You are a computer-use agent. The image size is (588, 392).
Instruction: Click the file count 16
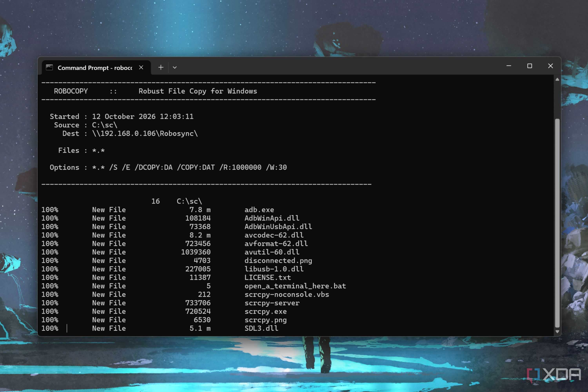tap(155, 201)
